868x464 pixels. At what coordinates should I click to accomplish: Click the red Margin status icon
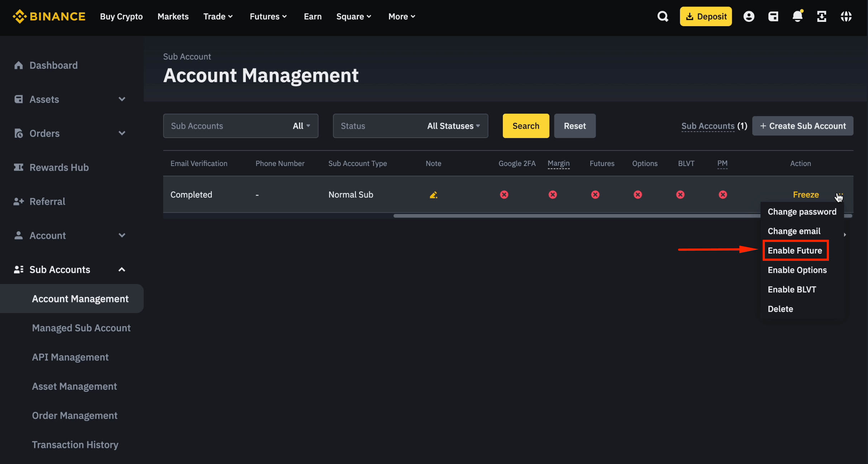[x=553, y=195]
